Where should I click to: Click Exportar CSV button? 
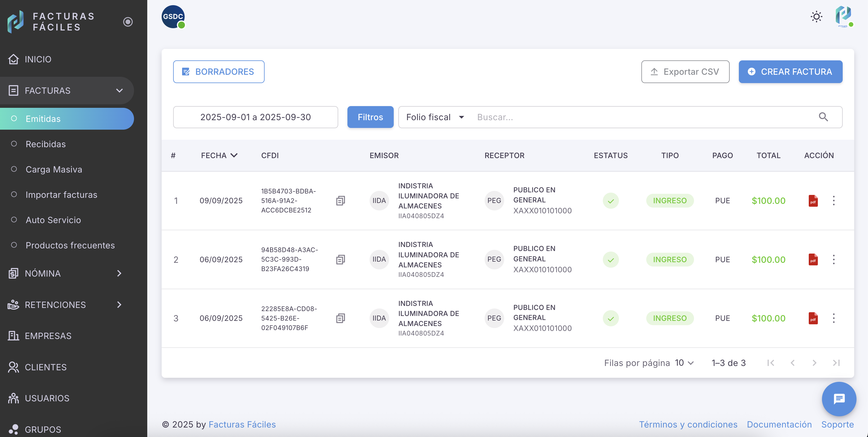click(x=685, y=72)
